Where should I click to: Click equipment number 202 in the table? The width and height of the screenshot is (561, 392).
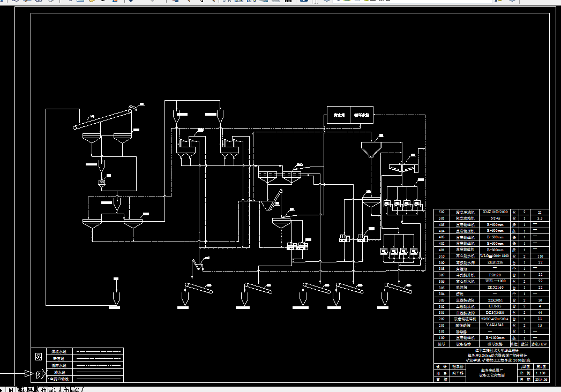click(442, 319)
